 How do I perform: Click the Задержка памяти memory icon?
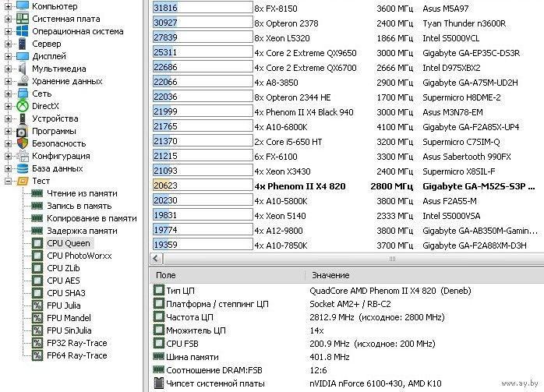pos(37,231)
